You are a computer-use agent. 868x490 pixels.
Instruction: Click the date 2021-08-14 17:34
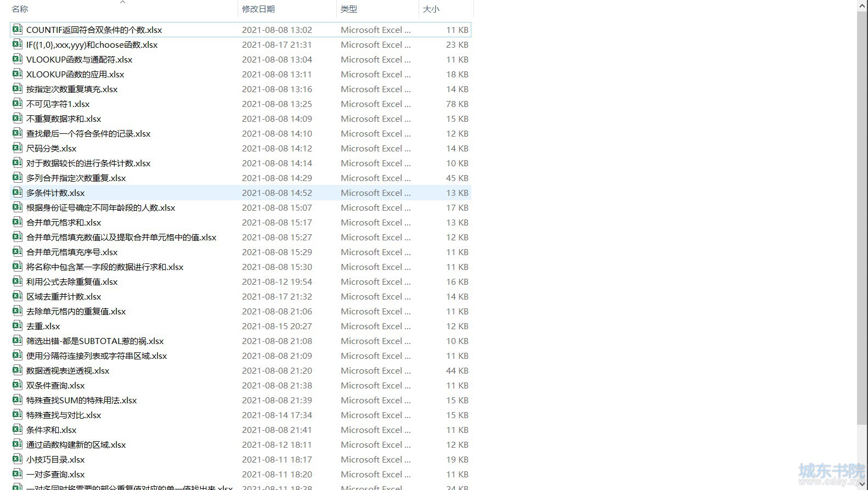click(x=277, y=415)
